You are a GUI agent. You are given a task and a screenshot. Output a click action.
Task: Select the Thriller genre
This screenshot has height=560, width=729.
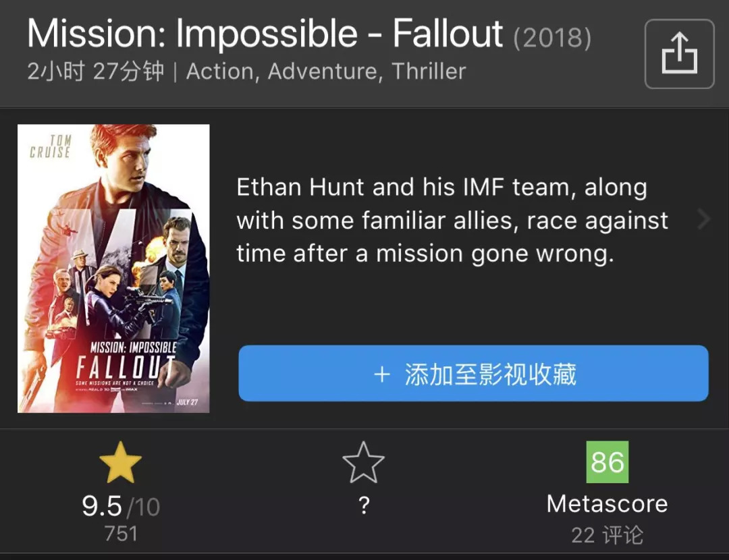(x=429, y=72)
